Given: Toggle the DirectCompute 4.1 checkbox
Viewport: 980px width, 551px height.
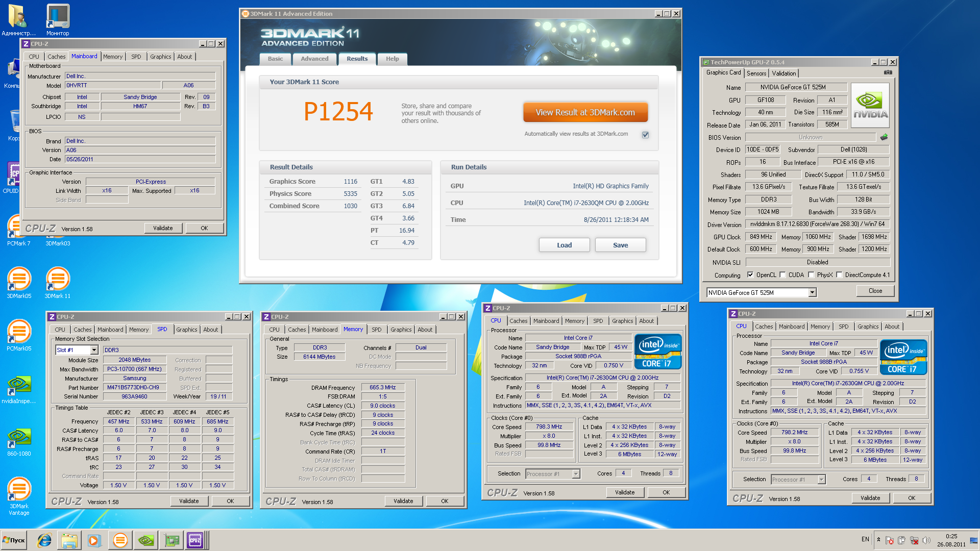Looking at the screenshot, I should (x=839, y=274).
